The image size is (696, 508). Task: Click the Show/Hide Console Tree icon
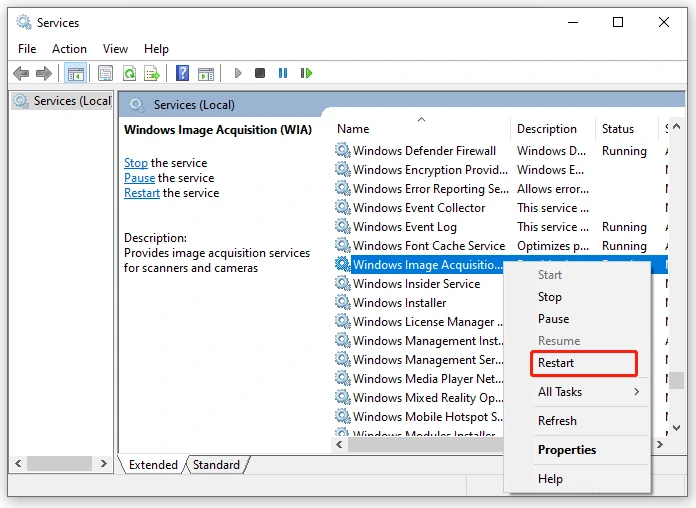(75, 73)
